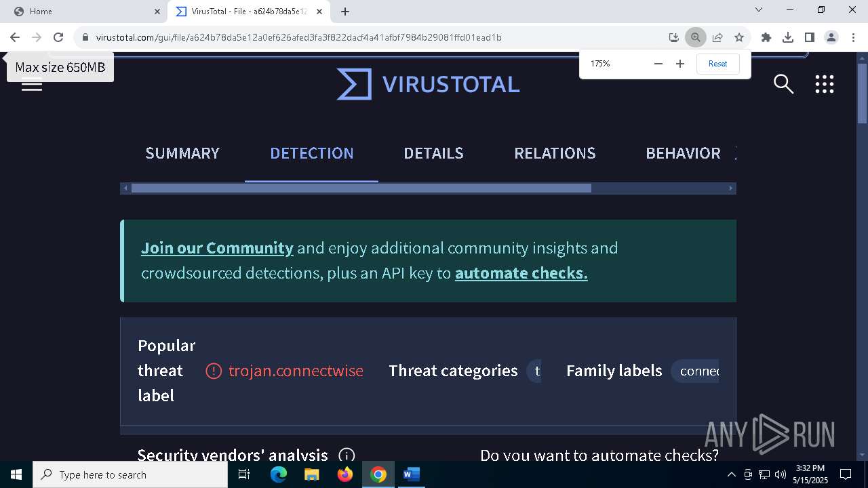Viewport: 868px width, 488px height.
Task: Open the hamburger navigation menu
Action: [32, 84]
